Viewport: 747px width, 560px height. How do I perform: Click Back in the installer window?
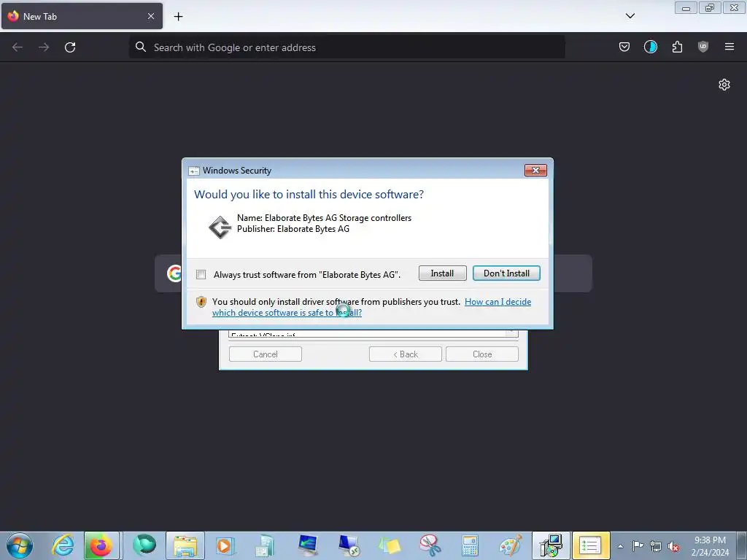point(406,354)
